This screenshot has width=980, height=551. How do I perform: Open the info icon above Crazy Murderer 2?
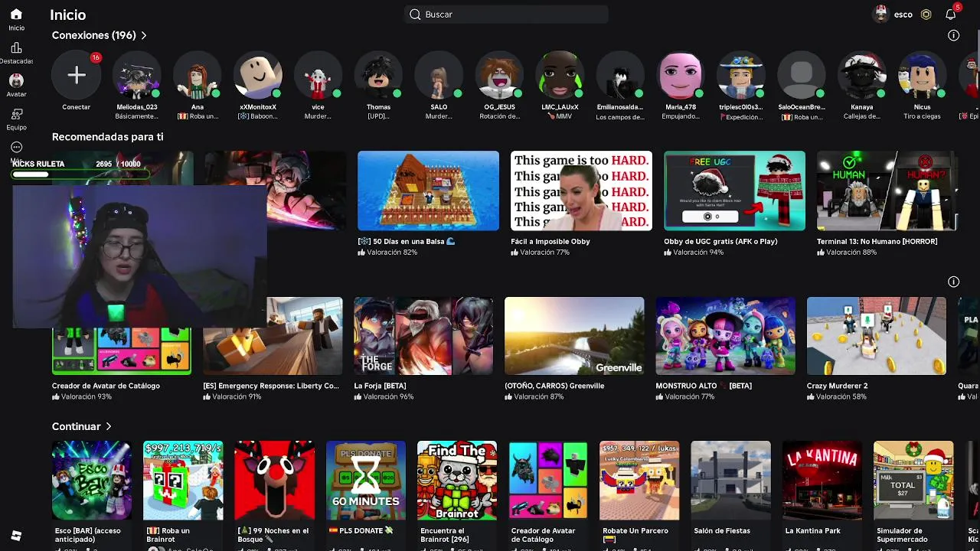click(953, 282)
